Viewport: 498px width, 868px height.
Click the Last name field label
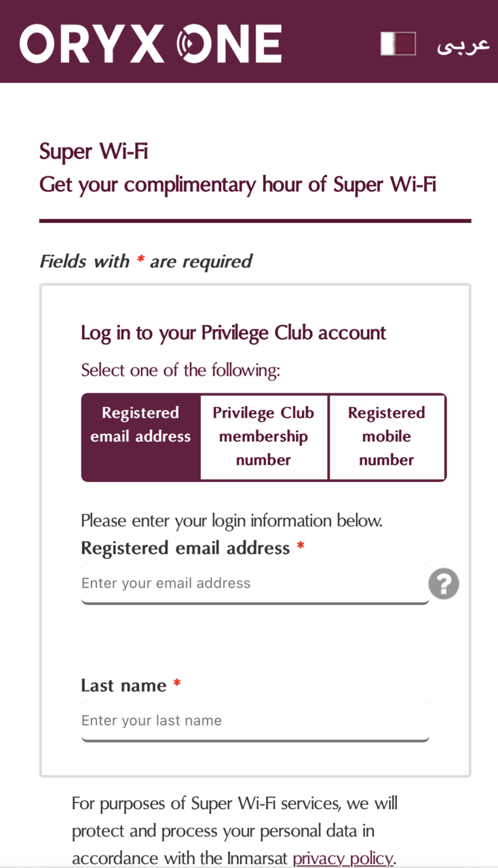pyautogui.click(x=123, y=686)
